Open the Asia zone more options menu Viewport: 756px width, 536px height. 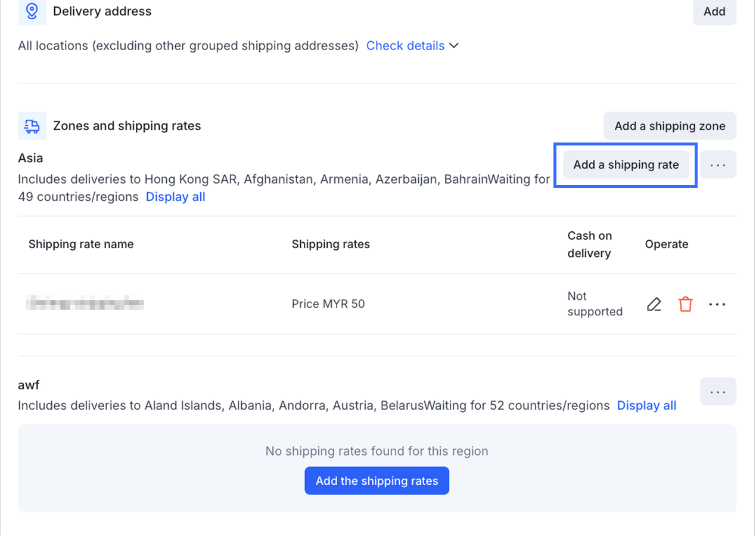point(718,165)
